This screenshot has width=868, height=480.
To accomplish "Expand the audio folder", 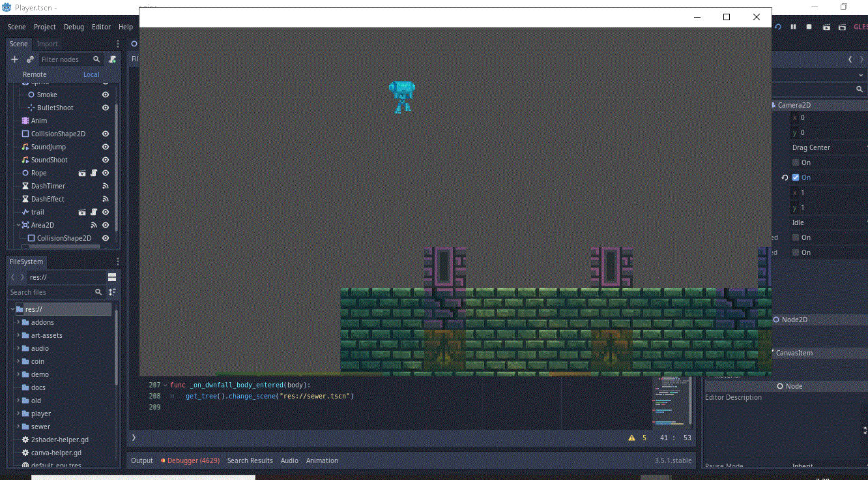I will [18, 348].
